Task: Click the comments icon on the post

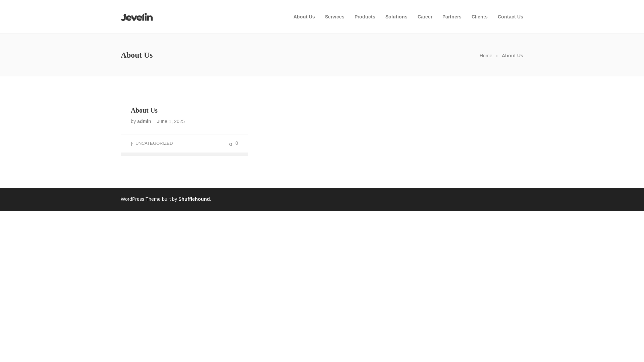Action: click(231, 144)
